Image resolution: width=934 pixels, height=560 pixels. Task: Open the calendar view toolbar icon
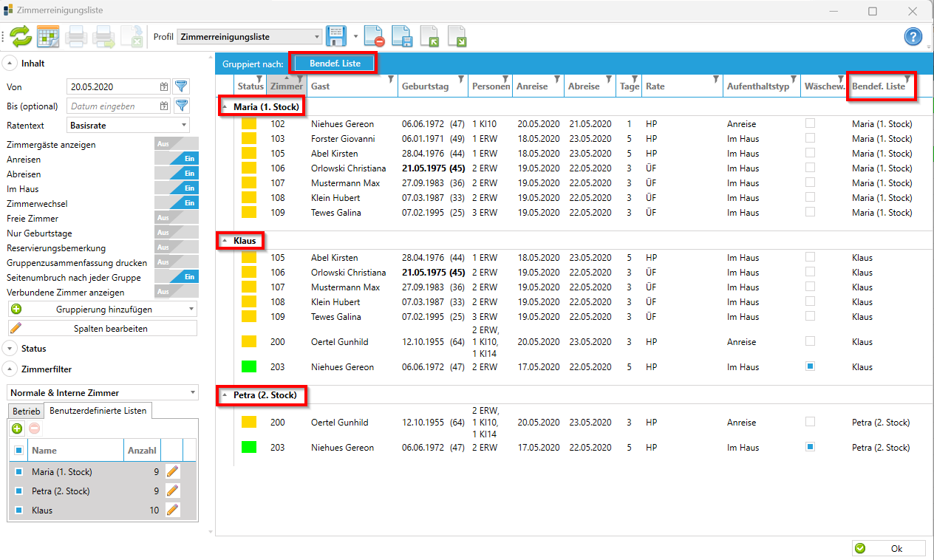[x=48, y=36]
